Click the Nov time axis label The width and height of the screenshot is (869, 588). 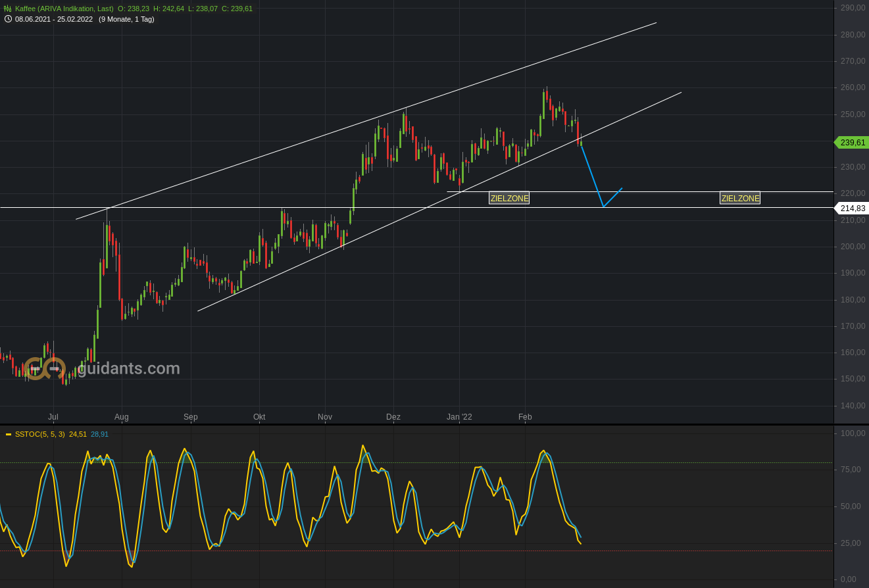(x=325, y=417)
